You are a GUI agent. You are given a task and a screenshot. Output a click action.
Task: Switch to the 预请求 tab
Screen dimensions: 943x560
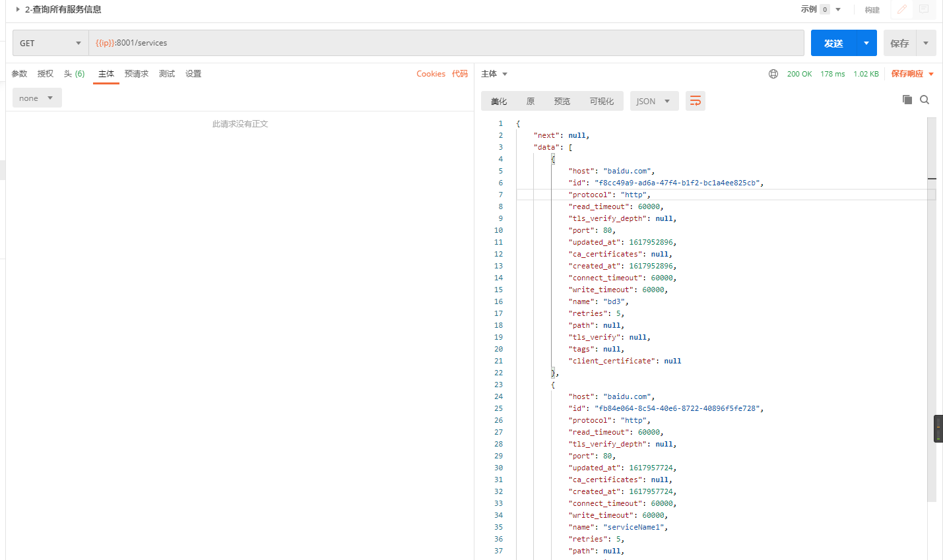tap(137, 74)
